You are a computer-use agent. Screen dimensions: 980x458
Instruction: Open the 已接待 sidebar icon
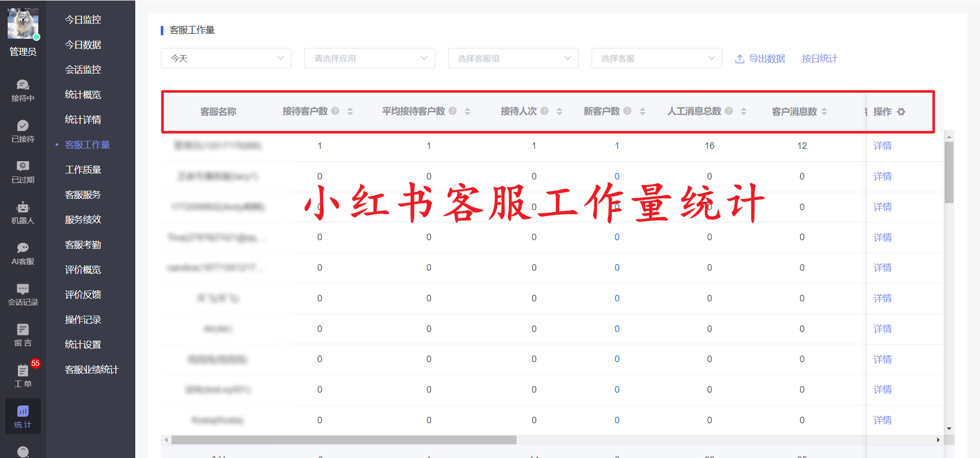click(23, 131)
